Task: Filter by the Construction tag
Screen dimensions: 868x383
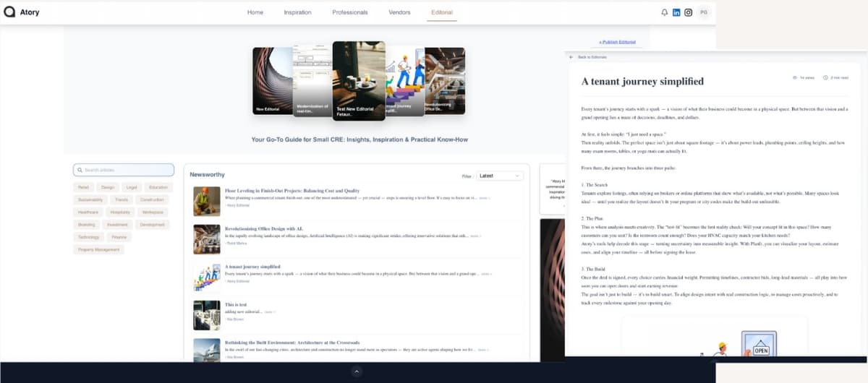Action: (152, 199)
